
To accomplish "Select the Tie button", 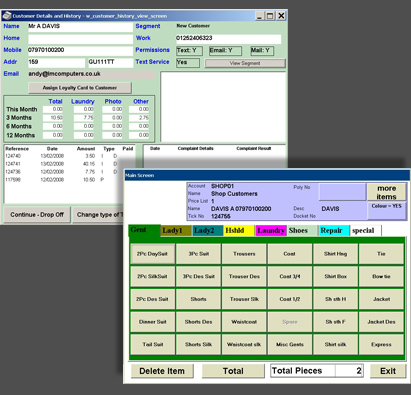I will [381, 254].
